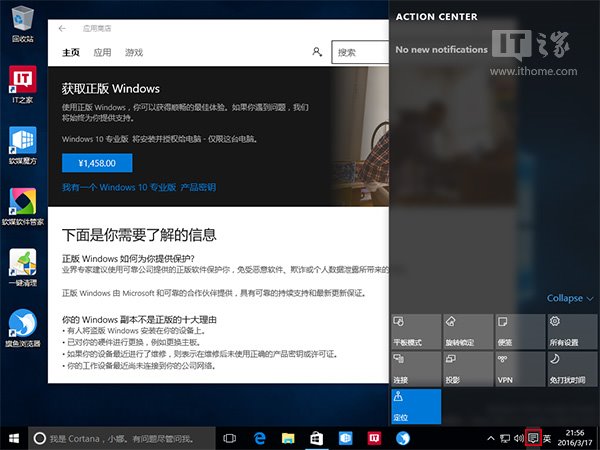Click 'No new notifications' text
600x450 pixels.
442,49
